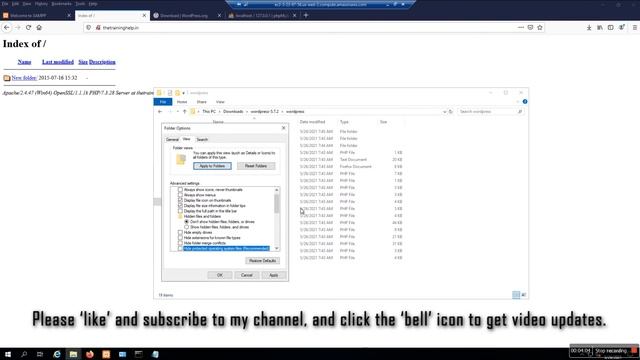
Task: Open XAMPP from the taskbar
Action: [106, 354]
